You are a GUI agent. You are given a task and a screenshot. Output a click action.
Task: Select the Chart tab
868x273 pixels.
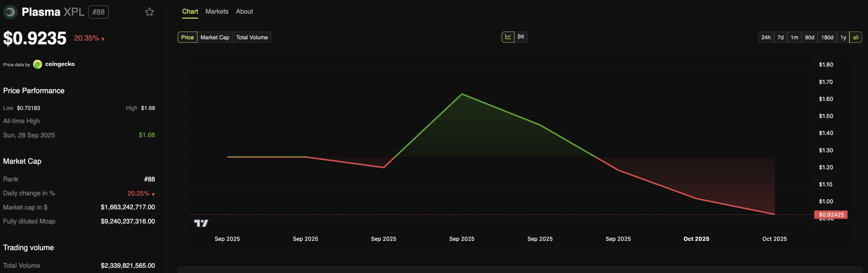[x=190, y=12]
